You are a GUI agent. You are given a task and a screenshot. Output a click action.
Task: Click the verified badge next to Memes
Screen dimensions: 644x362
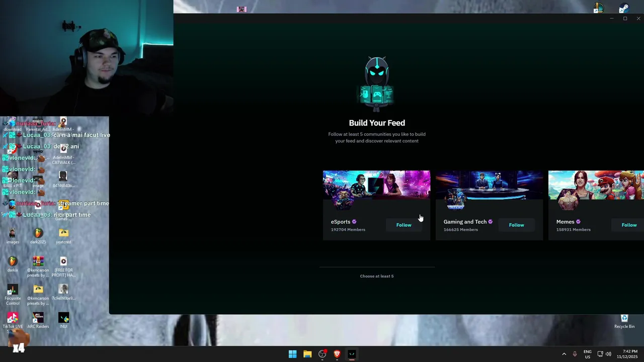[x=578, y=222]
